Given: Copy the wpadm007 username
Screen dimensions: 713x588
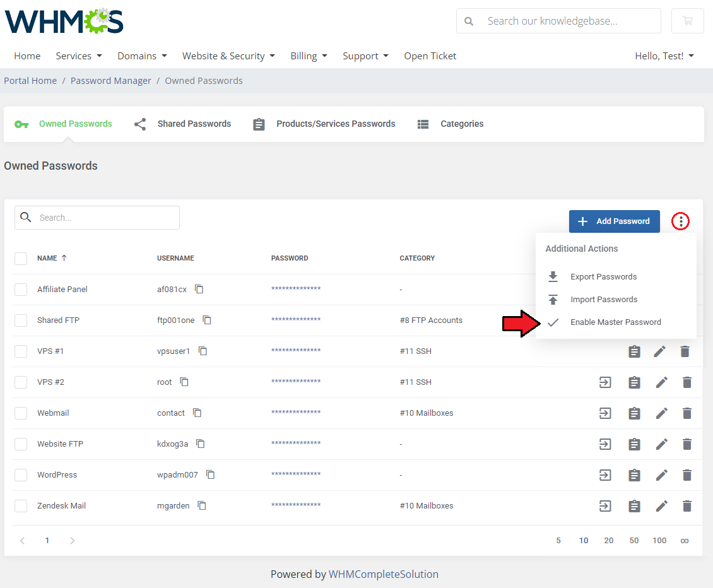Looking at the screenshot, I should (210, 475).
